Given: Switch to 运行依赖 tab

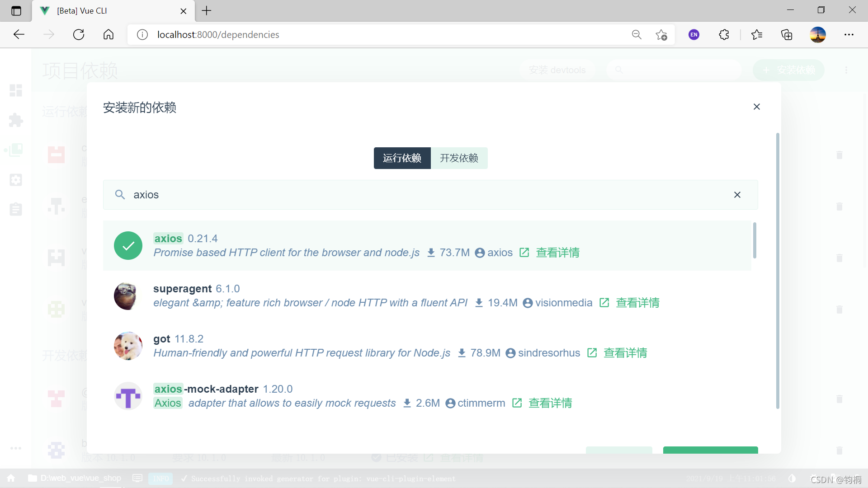Looking at the screenshot, I should [402, 158].
